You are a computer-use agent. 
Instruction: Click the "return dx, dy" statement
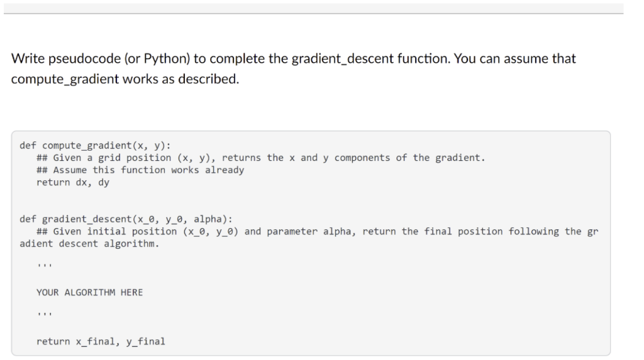coord(73,182)
